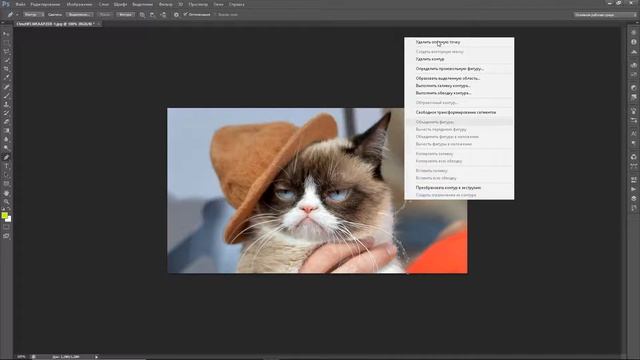Open the Контур mode dropdown
This screenshot has height=360, width=640.
pyautogui.click(x=33, y=14)
